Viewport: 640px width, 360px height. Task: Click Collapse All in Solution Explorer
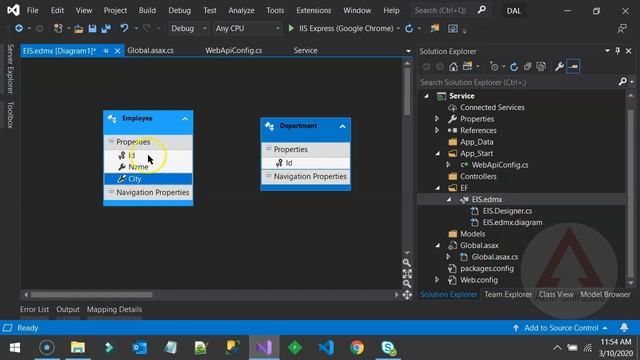click(527, 67)
